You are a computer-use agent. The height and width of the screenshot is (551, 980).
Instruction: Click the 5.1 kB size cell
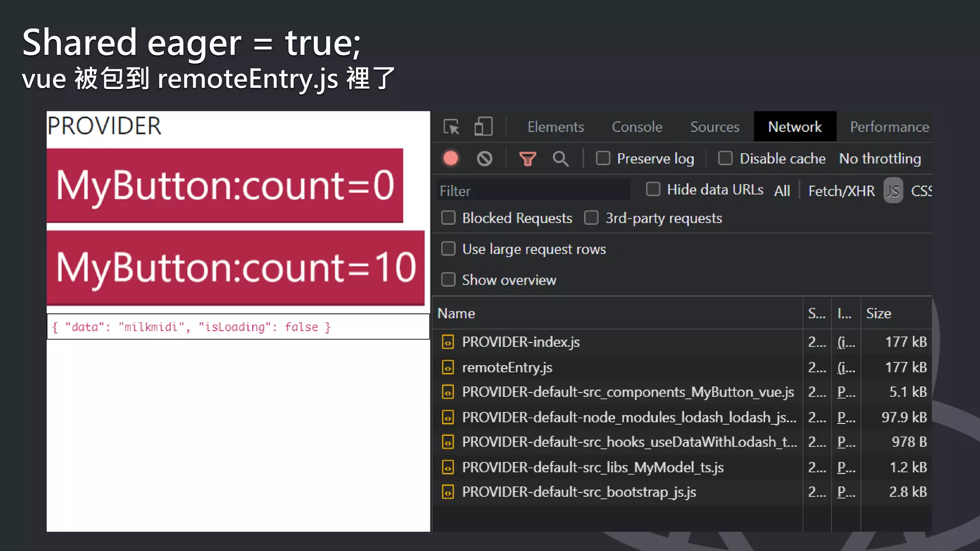tap(908, 392)
